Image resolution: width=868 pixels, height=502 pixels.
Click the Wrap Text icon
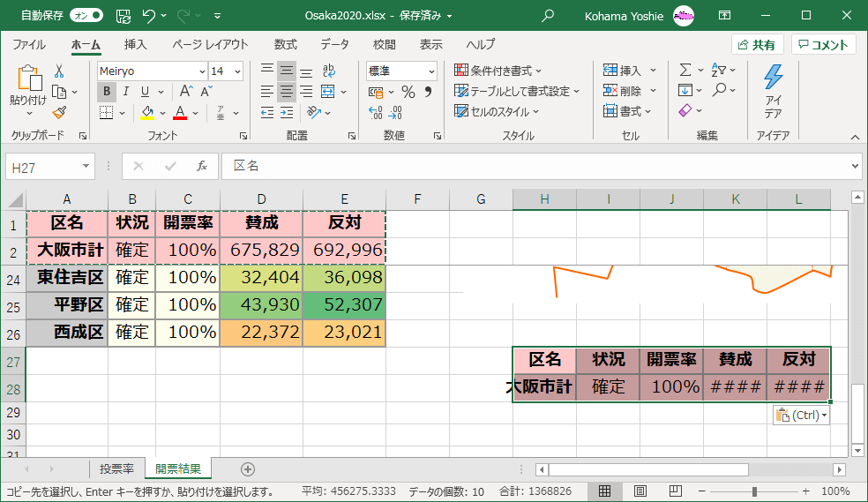(x=328, y=71)
